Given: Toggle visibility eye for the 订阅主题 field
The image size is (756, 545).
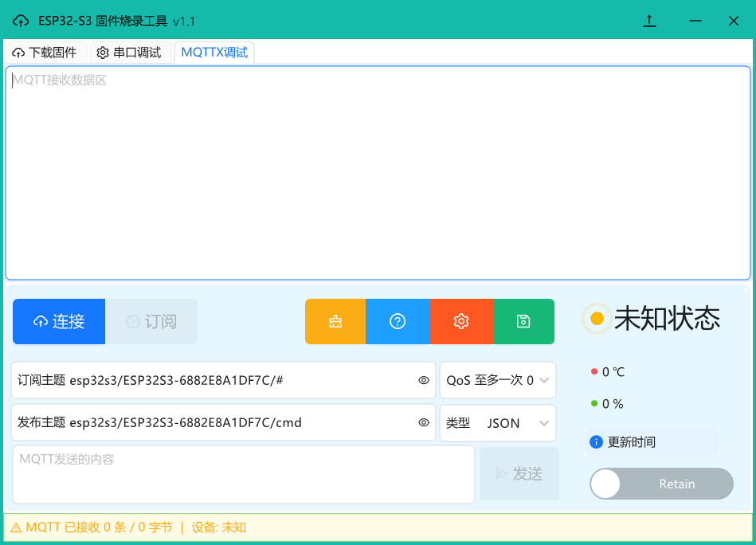Looking at the screenshot, I should (424, 381).
